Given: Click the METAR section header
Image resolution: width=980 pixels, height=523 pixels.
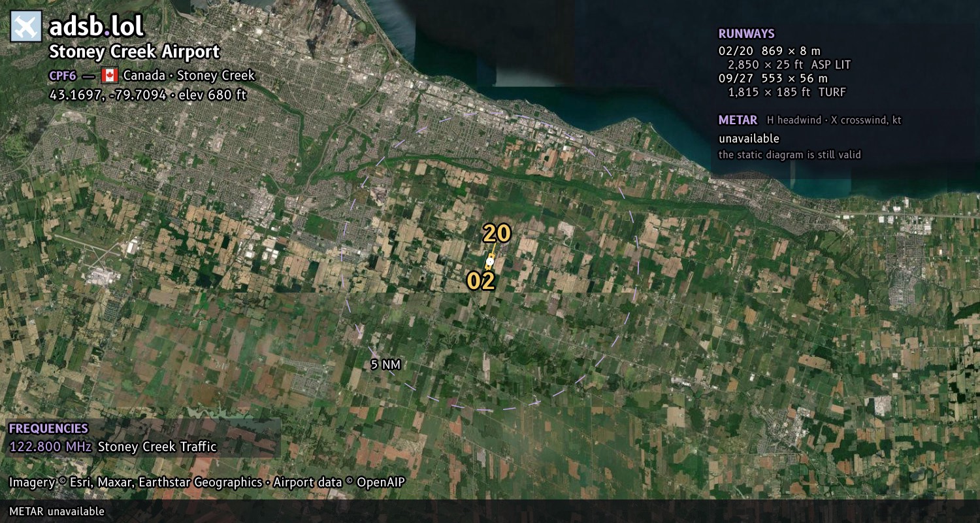Looking at the screenshot, I should (x=738, y=120).
